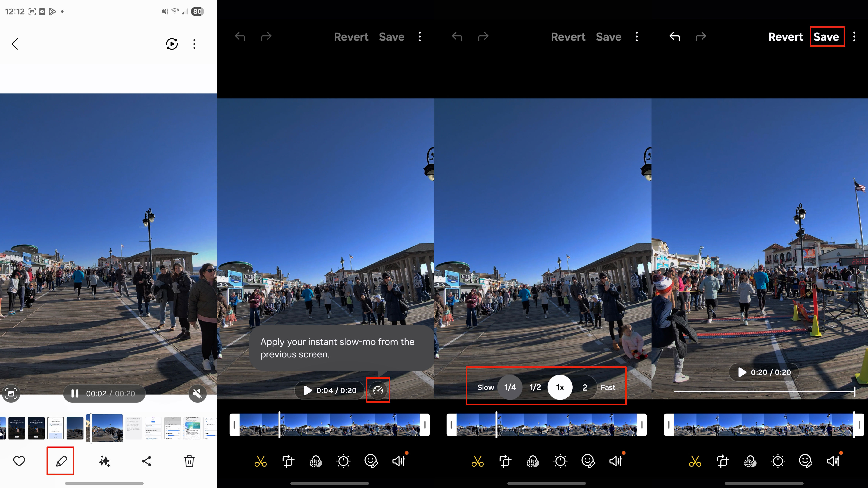Tap the sparkle AI enhance icon
The height and width of the screenshot is (488, 868).
coord(104,461)
